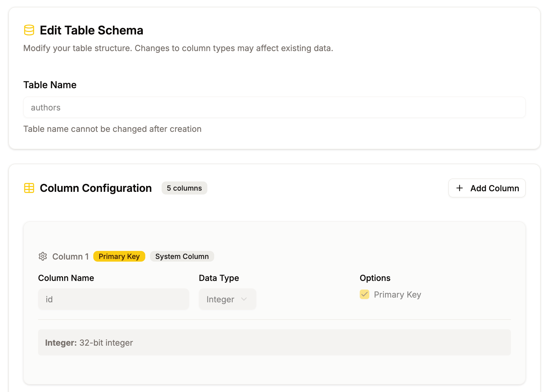This screenshot has height=392, width=549.
Task: Click the Table Name field label
Action: [50, 85]
